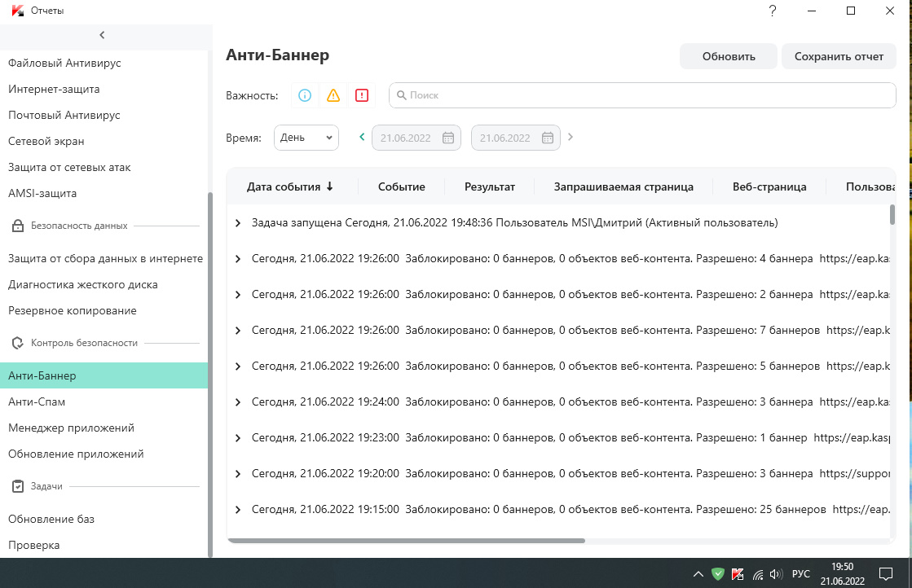Toggle the yellow warning events importance filter
The image size is (912, 588).
[x=333, y=95]
